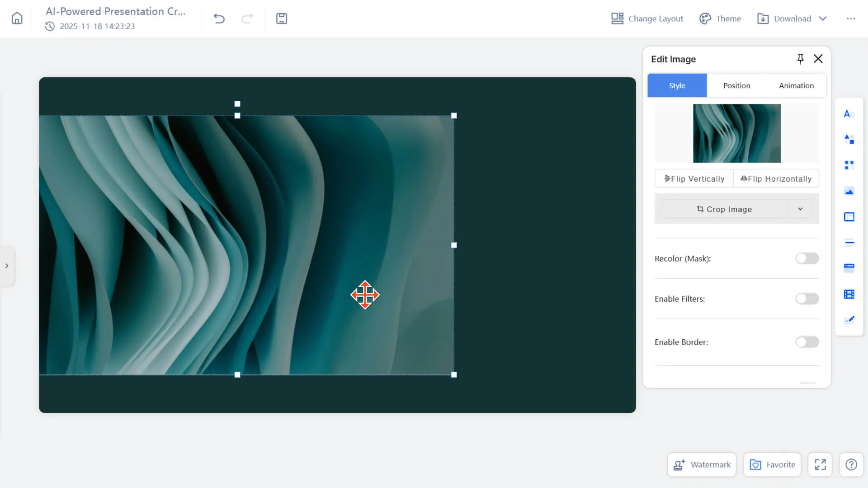Click the top-right corner resize handle
868x488 pixels.
tap(454, 116)
